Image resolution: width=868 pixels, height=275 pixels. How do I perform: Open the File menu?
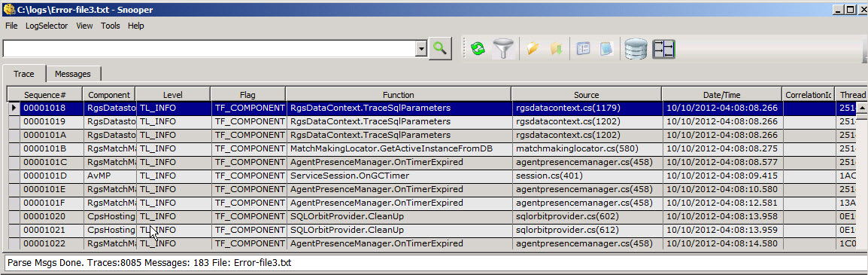[x=11, y=26]
